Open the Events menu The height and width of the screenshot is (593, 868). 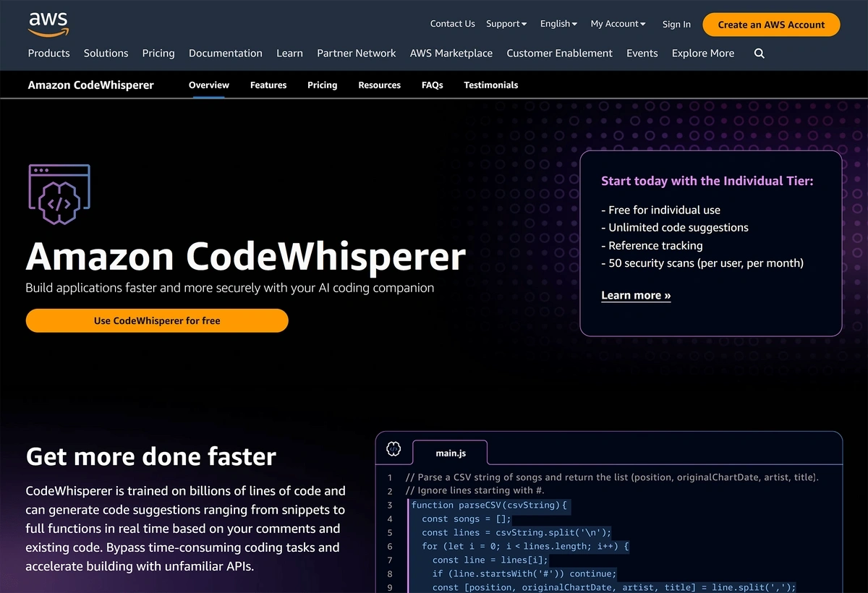pyautogui.click(x=642, y=54)
